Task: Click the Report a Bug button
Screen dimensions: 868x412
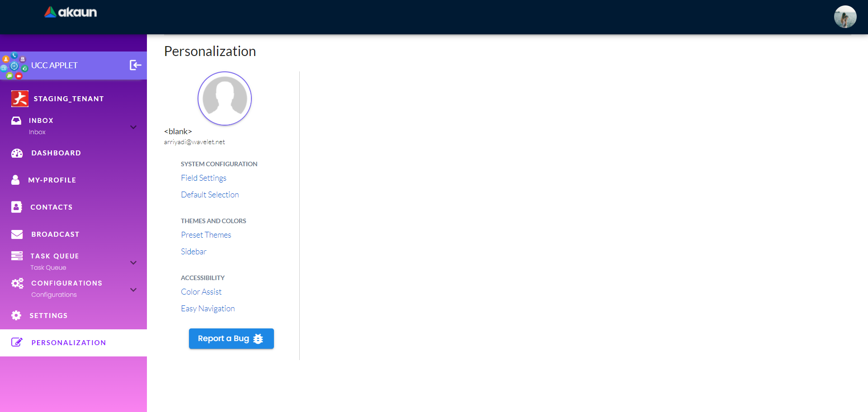Action: coord(231,338)
